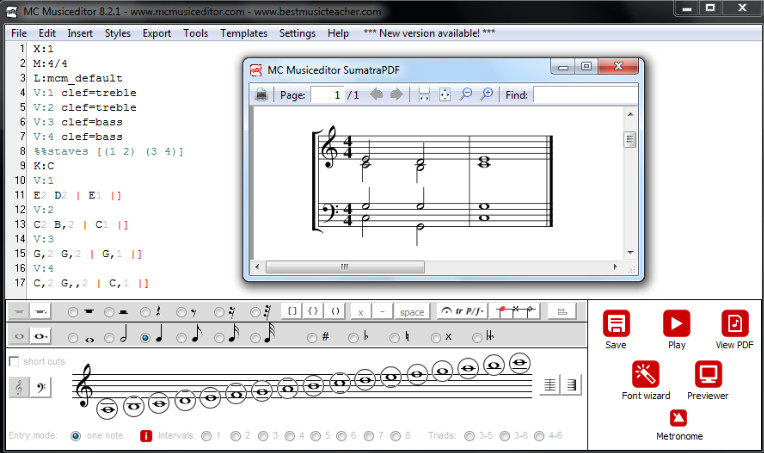Insert the highest circled note on the staff
Viewport: 764px width, 453px height.
pyautogui.click(x=519, y=363)
